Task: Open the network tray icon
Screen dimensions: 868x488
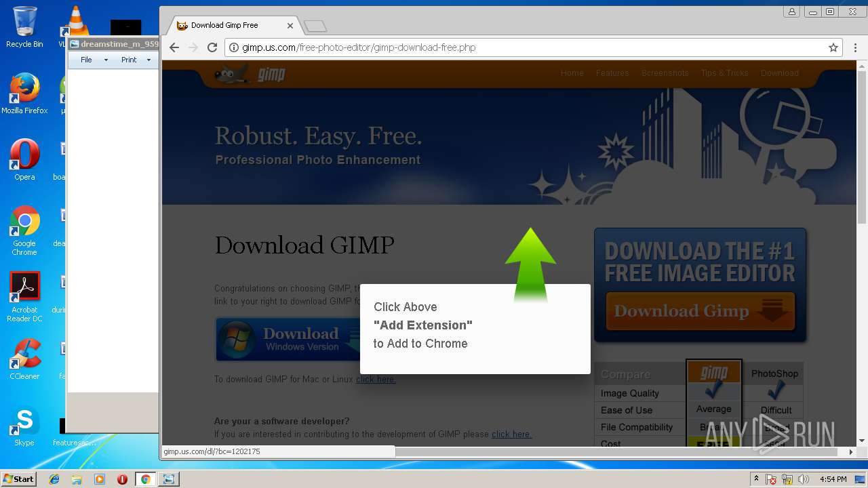Action: pyautogui.click(x=787, y=479)
